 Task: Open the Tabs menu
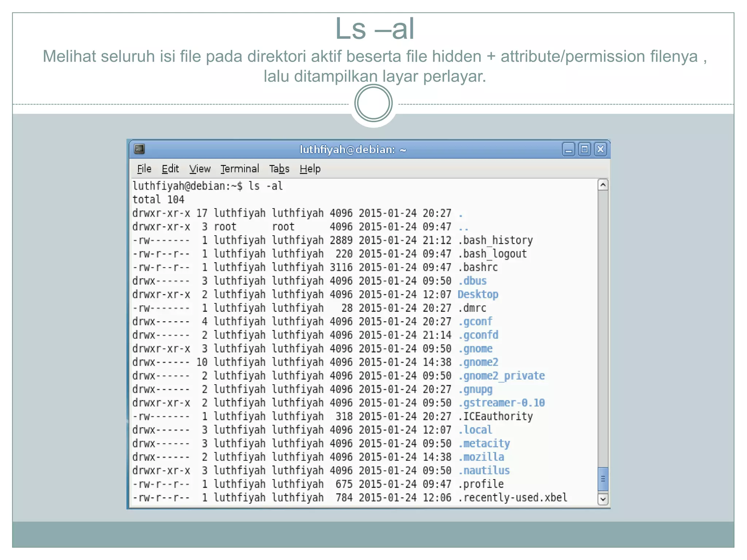(x=279, y=169)
